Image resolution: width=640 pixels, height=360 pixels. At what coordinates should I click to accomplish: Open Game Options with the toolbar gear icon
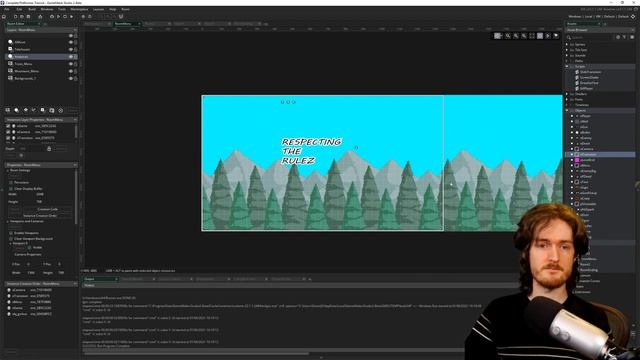coord(83,17)
